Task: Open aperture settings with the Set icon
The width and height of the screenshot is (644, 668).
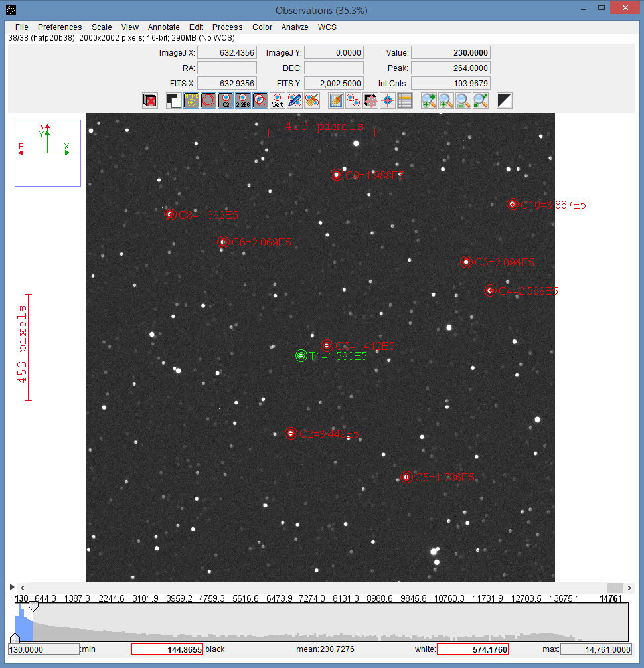Action: click(x=278, y=100)
